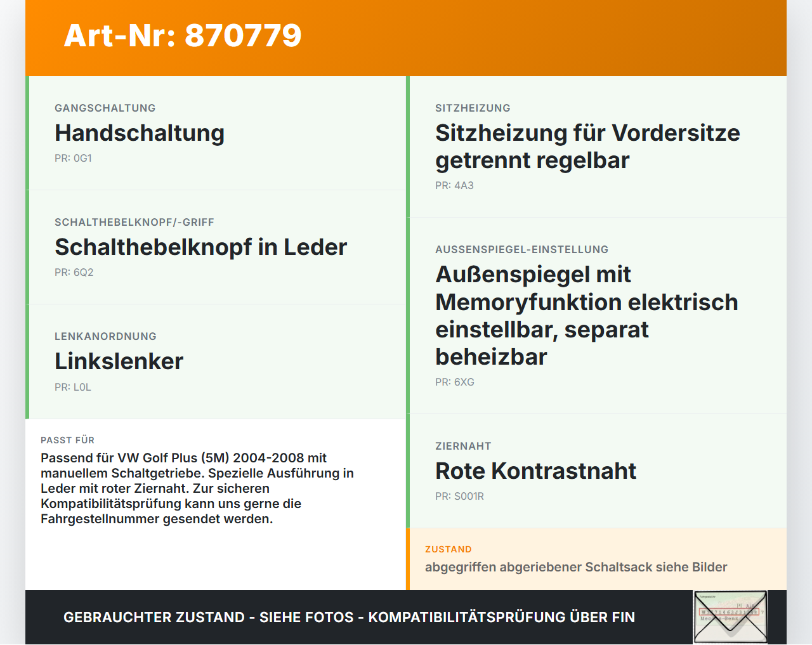The image size is (812, 645).
Task: Select the Linkslenker title
Action: (119, 362)
